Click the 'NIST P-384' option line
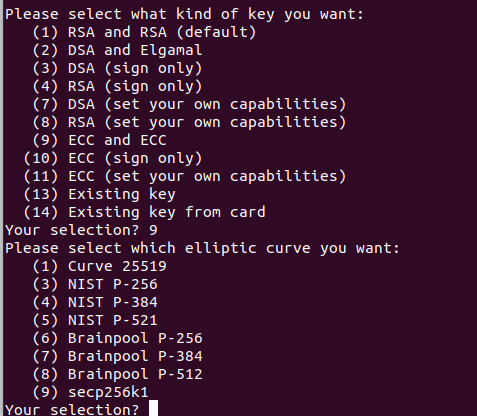The height and width of the screenshot is (416, 477). (x=95, y=302)
